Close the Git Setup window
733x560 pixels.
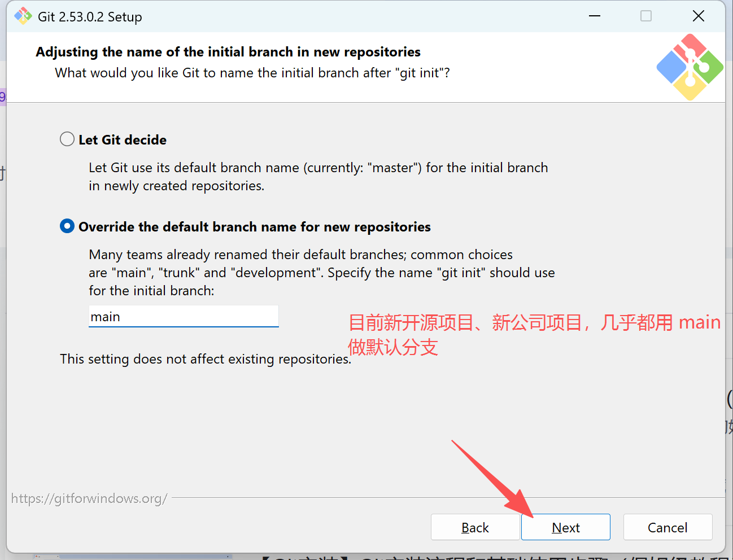699,16
